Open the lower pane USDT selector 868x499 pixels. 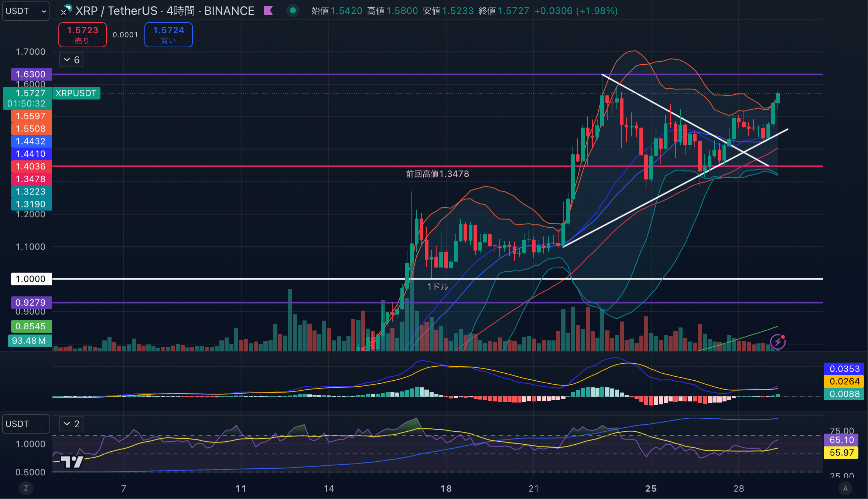pyautogui.click(x=25, y=424)
